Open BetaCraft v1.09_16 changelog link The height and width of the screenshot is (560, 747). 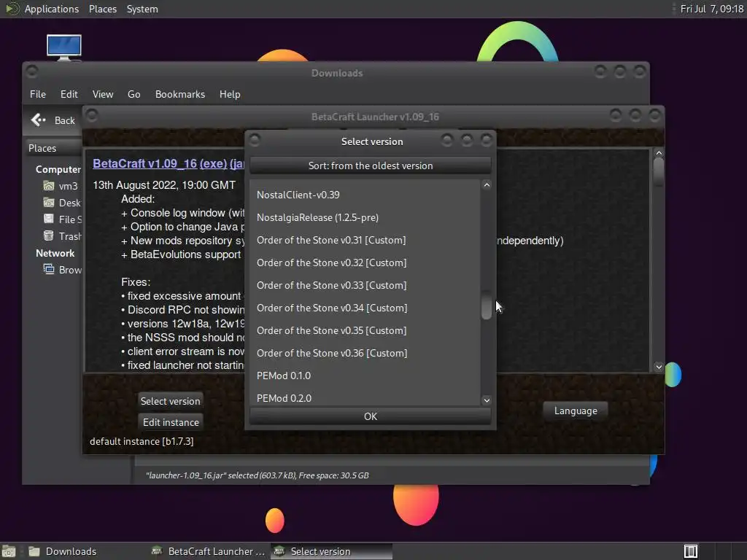pyautogui.click(x=145, y=163)
